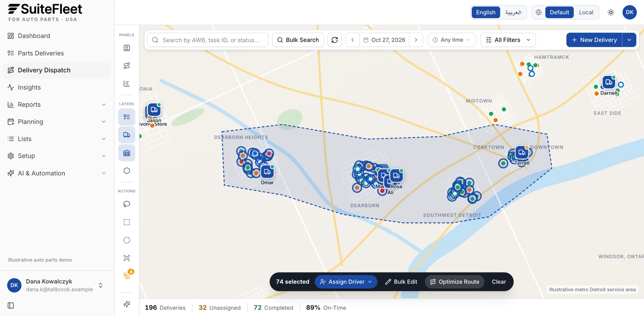Open the routes panel icon below it
The image size is (644, 316).
click(127, 66)
